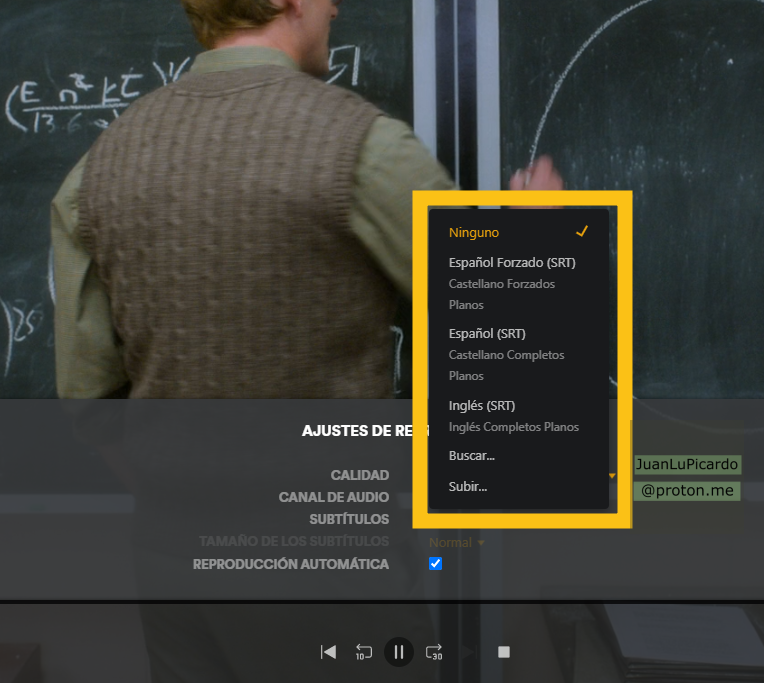
Task: Stop playback with the square icon
Action: 504,652
